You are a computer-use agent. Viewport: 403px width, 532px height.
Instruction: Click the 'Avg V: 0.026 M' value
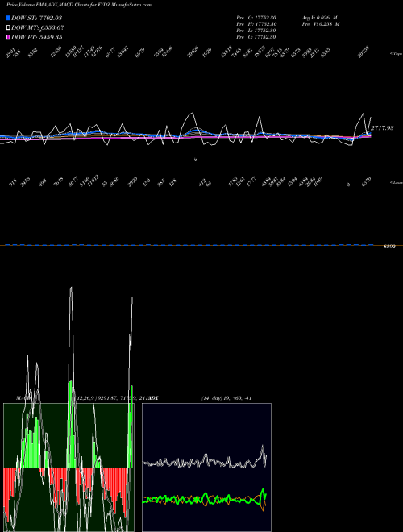pyautogui.click(x=319, y=18)
